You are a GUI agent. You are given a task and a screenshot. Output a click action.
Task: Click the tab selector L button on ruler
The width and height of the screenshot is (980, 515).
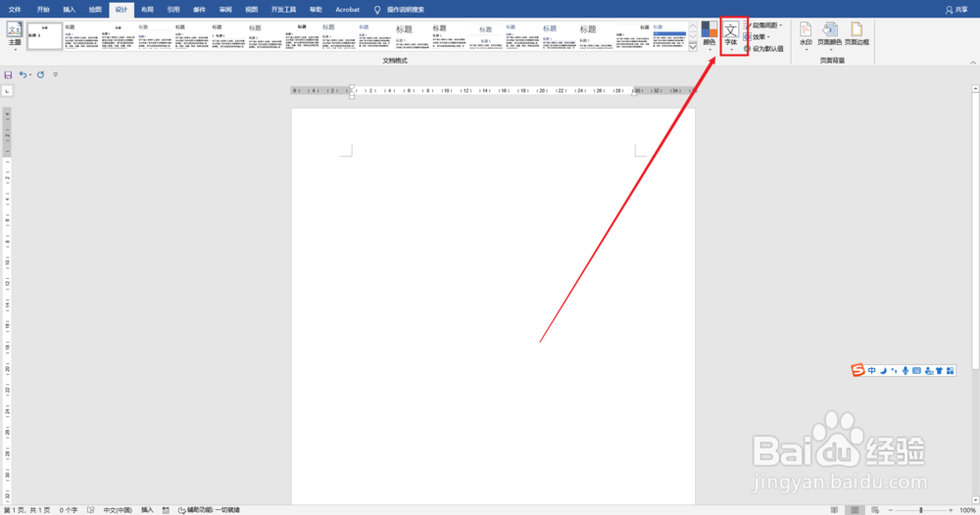tap(8, 91)
